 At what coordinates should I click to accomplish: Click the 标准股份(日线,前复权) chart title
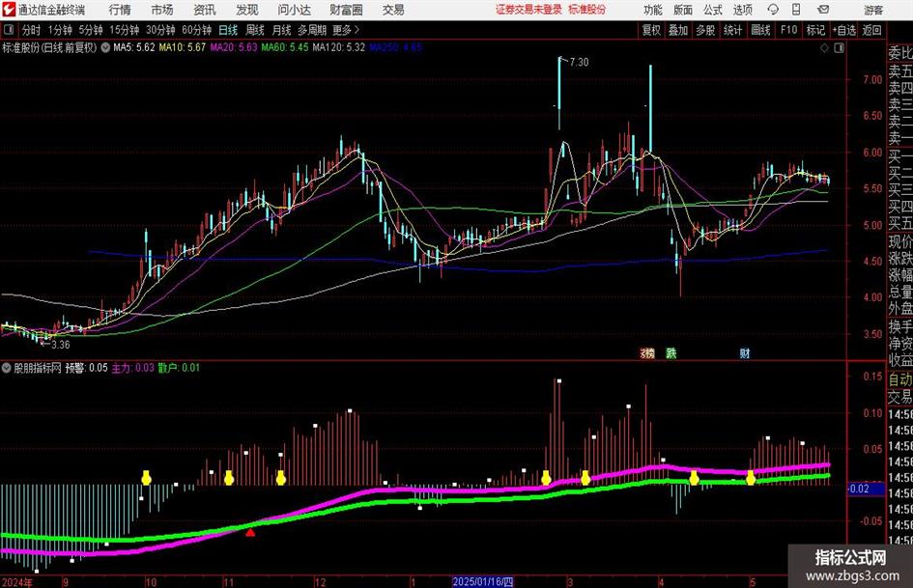tap(49, 47)
